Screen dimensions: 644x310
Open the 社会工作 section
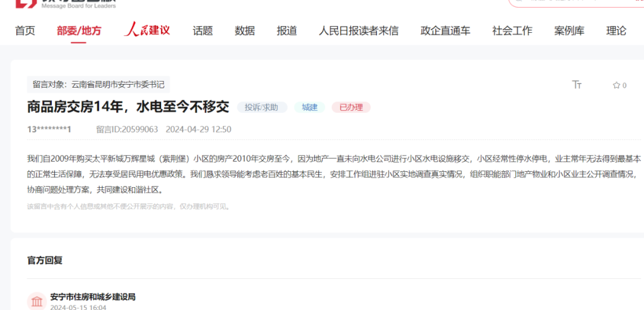(x=512, y=31)
